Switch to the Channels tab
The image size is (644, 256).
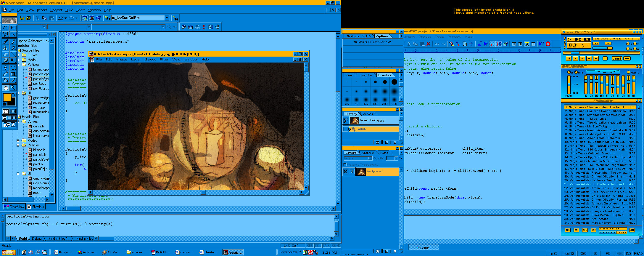click(x=368, y=153)
